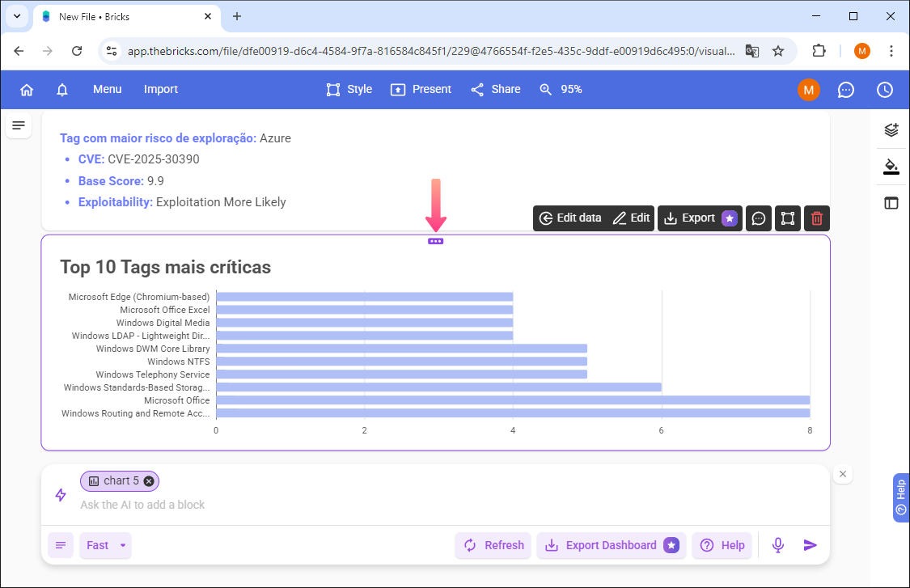Open the orange M account avatar in Bricks
910x588 pixels.
(808, 90)
